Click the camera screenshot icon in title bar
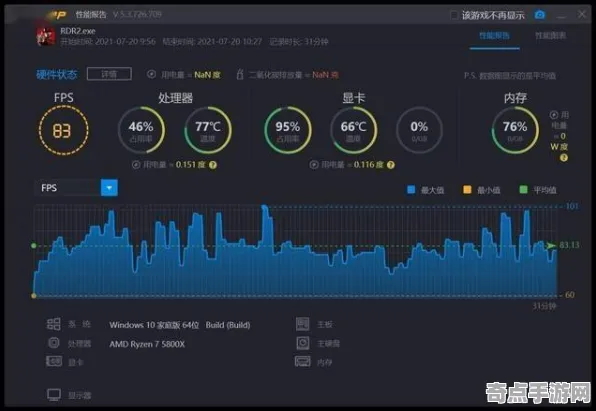The height and width of the screenshot is (411, 596). [540, 15]
